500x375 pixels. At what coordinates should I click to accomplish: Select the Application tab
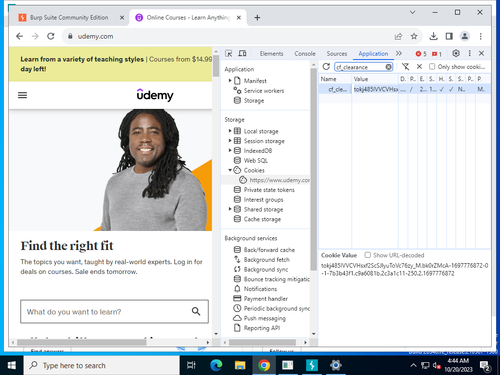coord(373,54)
